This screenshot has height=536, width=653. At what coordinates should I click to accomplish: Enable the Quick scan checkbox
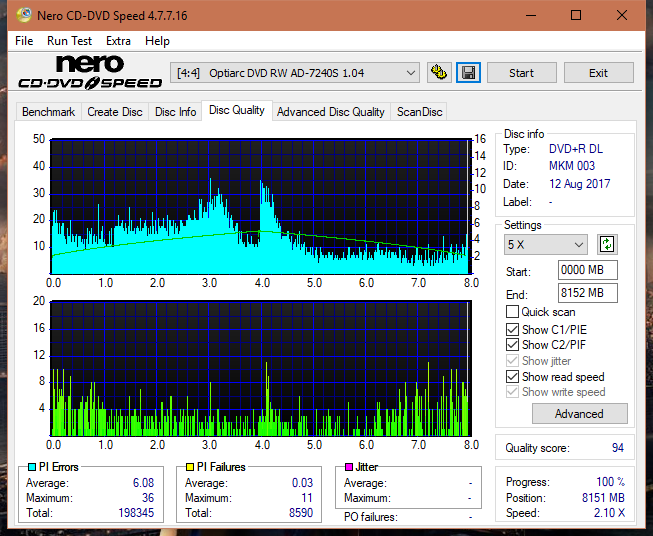[x=512, y=312]
